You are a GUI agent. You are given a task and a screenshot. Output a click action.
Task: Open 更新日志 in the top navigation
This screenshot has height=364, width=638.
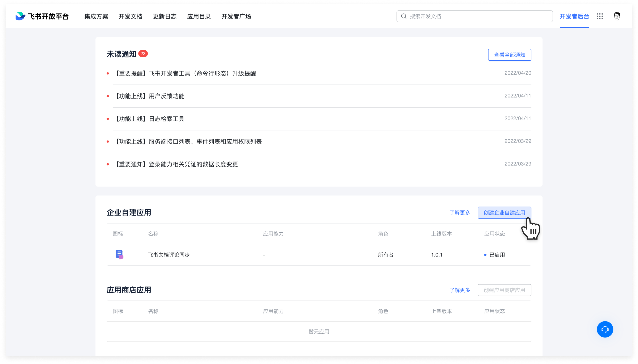pyautogui.click(x=164, y=17)
